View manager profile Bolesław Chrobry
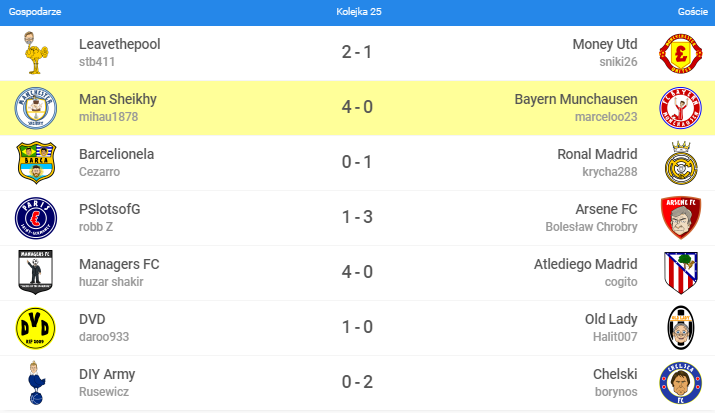 click(x=591, y=227)
